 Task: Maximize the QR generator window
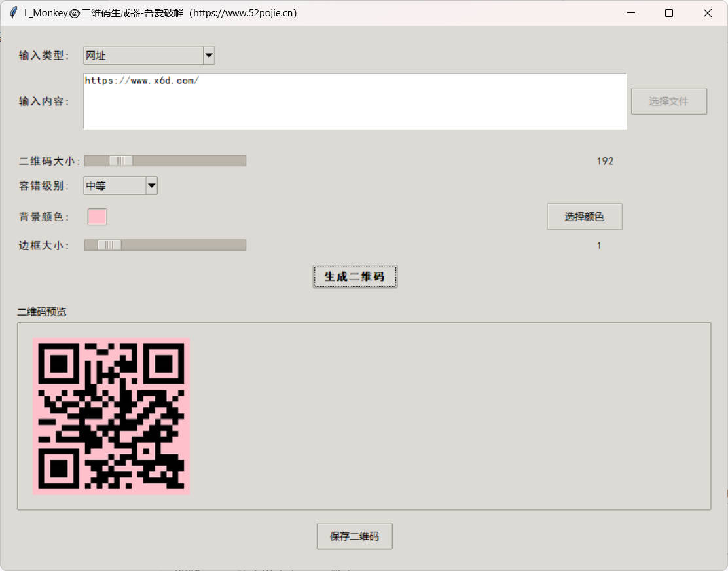[x=669, y=13]
